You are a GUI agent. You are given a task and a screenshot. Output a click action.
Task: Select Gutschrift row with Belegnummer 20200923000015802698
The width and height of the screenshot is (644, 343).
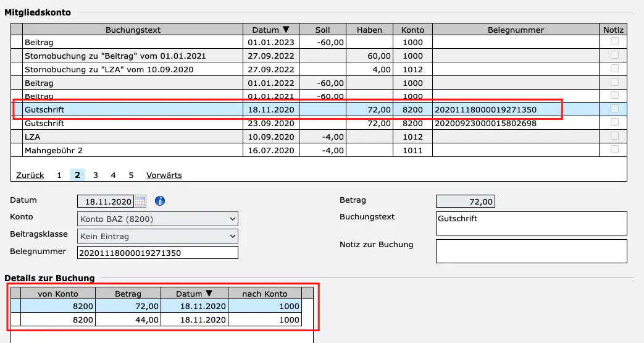click(319, 123)
